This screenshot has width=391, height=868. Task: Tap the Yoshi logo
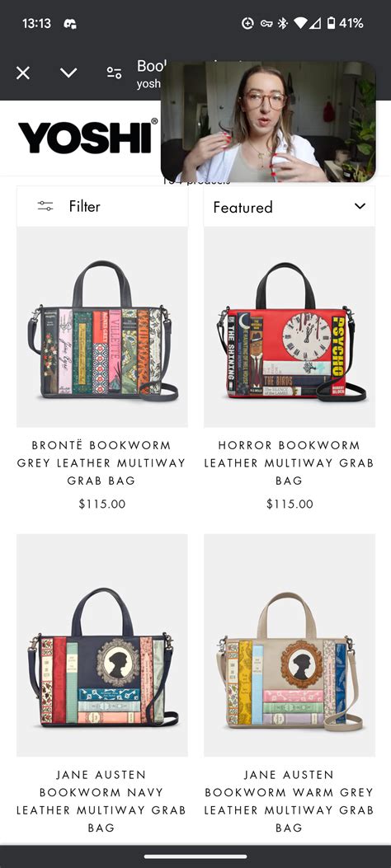87,137
